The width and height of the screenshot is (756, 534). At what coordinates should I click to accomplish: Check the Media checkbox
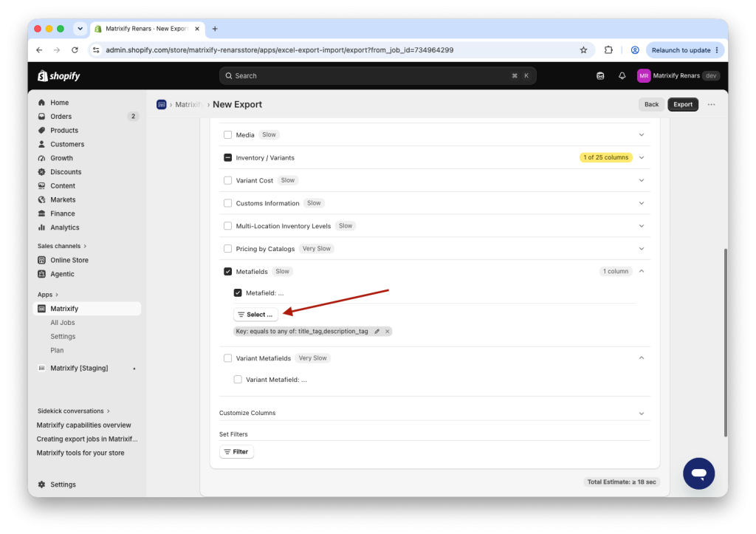click(x=227, y=135)
